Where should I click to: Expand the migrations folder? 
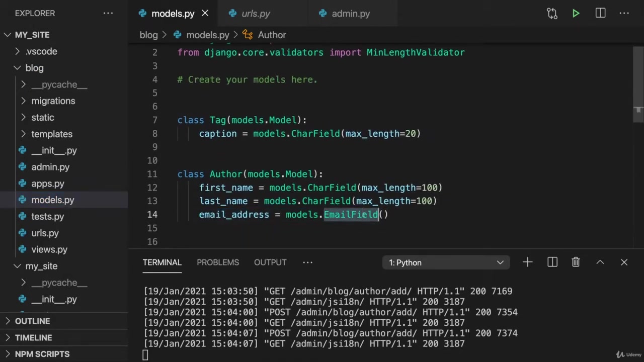point(53,101)
